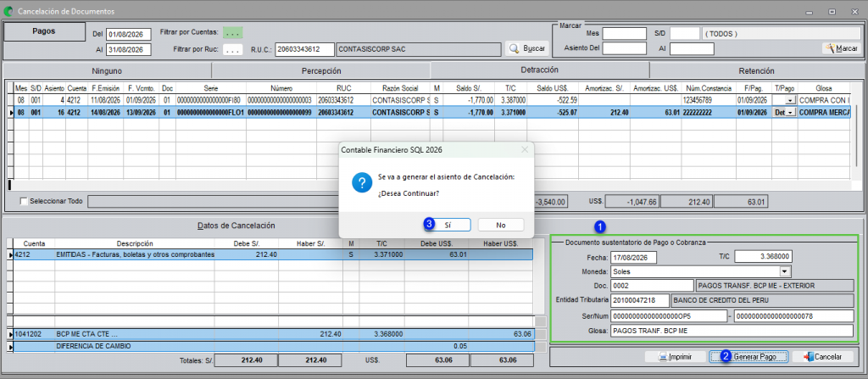Screen dimensions: 868x379
Task: Click the Amortizac. S/. cell 212.40
Action: 604,112
